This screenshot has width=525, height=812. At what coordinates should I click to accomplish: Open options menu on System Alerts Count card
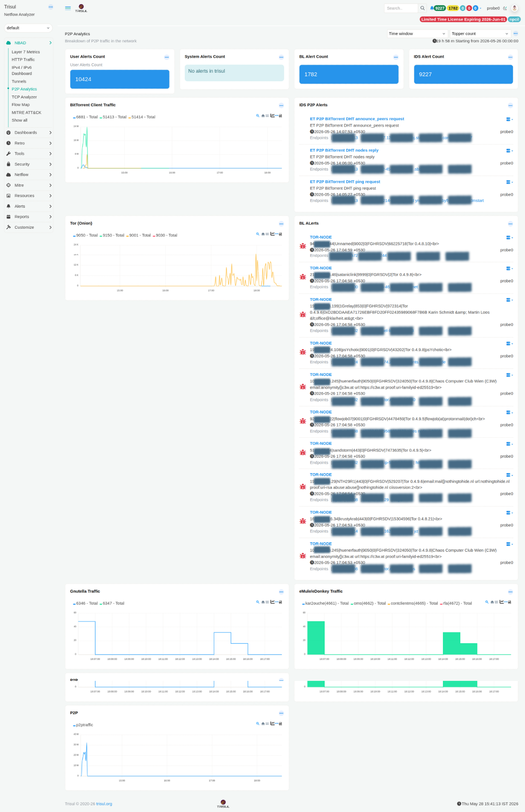pyautogui.click(x=281, y=57)
